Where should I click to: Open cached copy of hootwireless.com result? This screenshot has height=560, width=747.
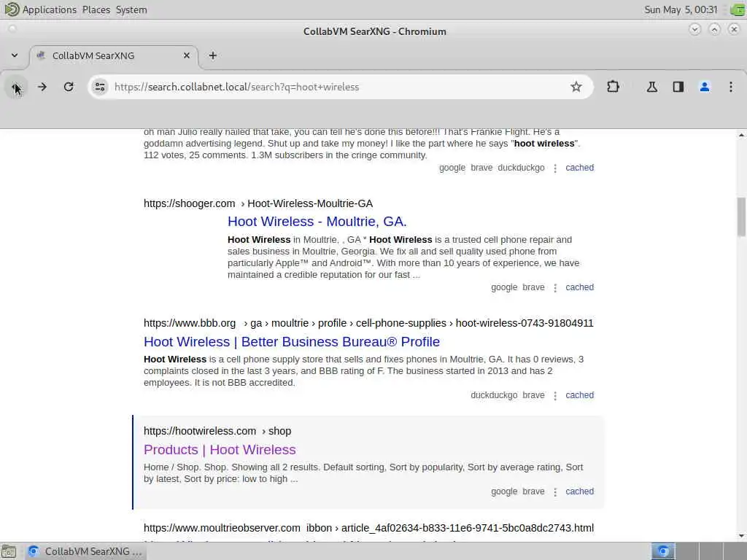click(x=579, y=491)
